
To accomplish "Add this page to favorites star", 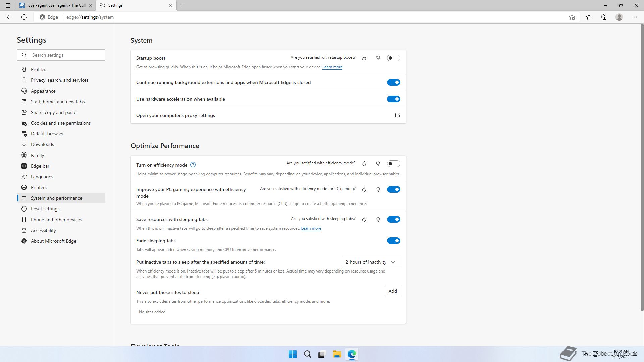I will pos(572,17).
